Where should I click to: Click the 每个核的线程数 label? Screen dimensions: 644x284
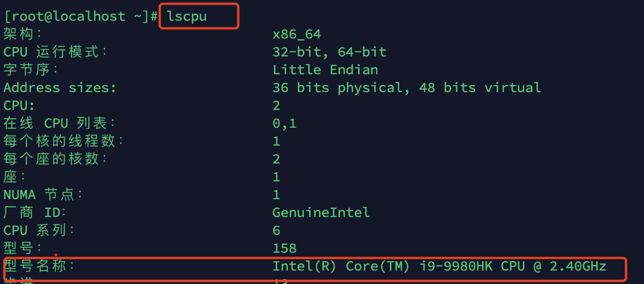[64, 141]
